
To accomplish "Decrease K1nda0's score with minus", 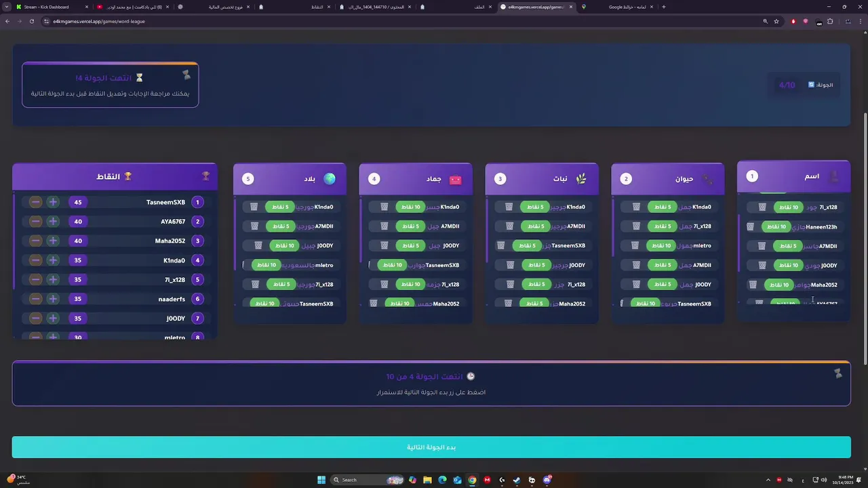I will [x=35, y=260].
